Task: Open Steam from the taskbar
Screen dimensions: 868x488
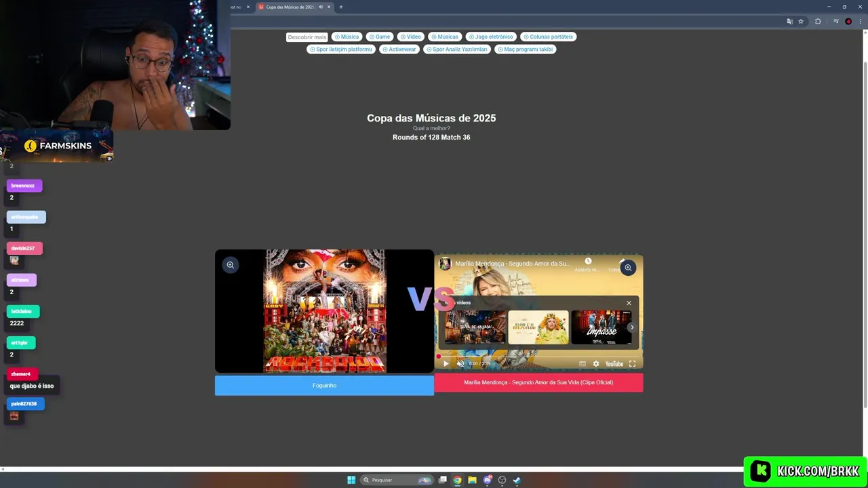Action: tap(517, 480)
